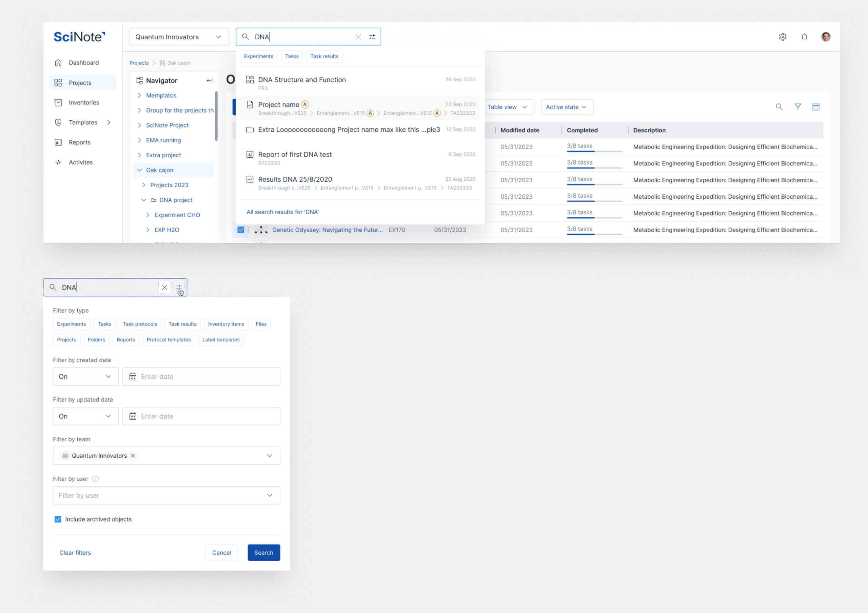Open filter options icon in top search bar
The width and height of the screenshot is (868, 613).
click(x=372, y=37)
